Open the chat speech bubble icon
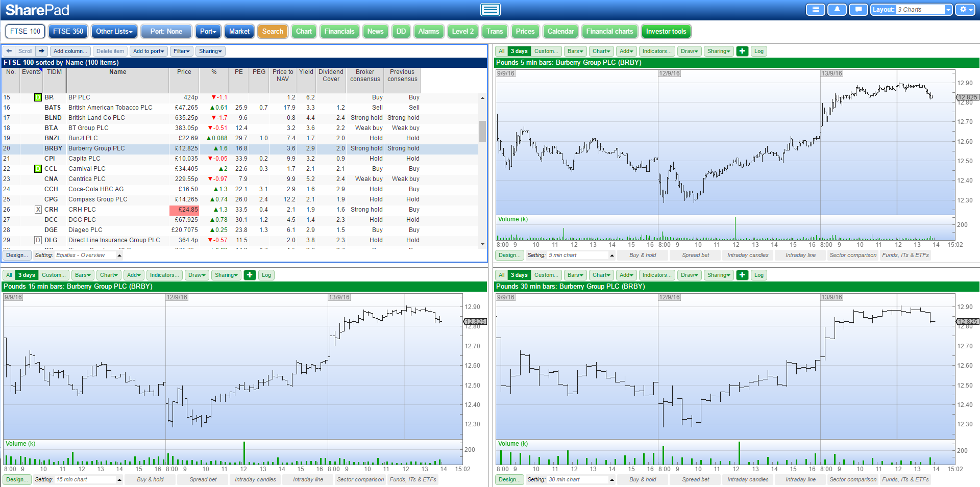Viewport: 980px width, 487px height. pyautogui.click(x=859, y=10)
